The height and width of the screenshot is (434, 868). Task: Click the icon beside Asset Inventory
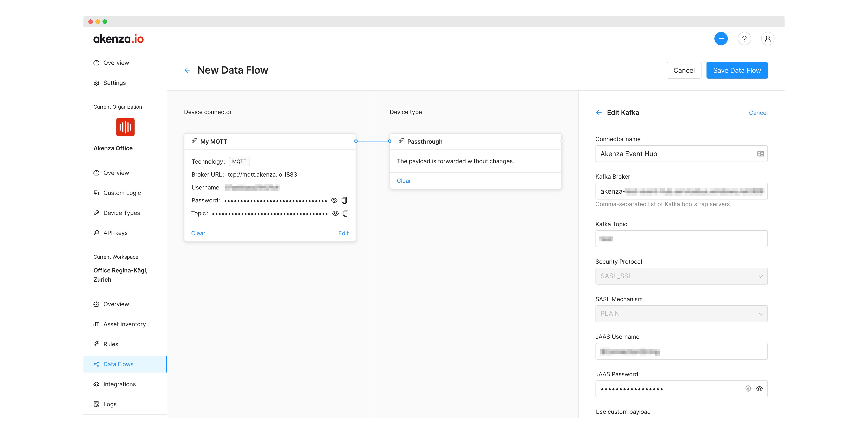click(96, 324)
